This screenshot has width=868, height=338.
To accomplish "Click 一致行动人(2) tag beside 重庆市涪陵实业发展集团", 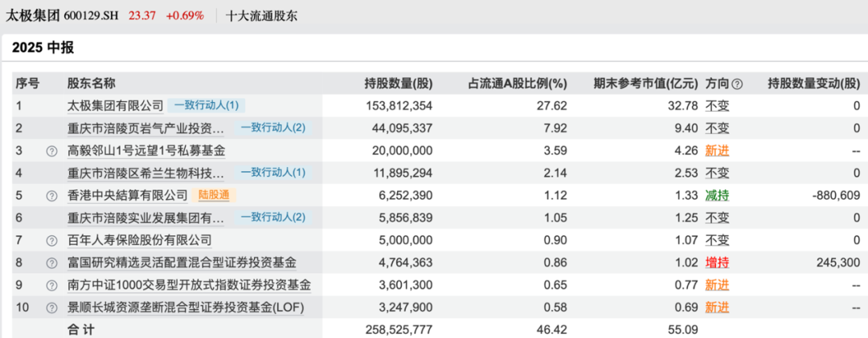I will (273, 218).
